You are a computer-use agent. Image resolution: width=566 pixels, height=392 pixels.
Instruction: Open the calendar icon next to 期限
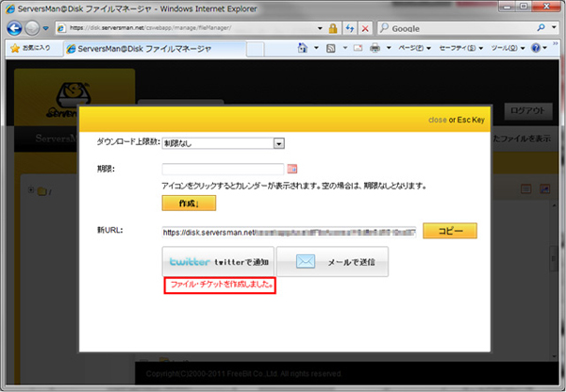pyautogui.click(x=292, y=169)
